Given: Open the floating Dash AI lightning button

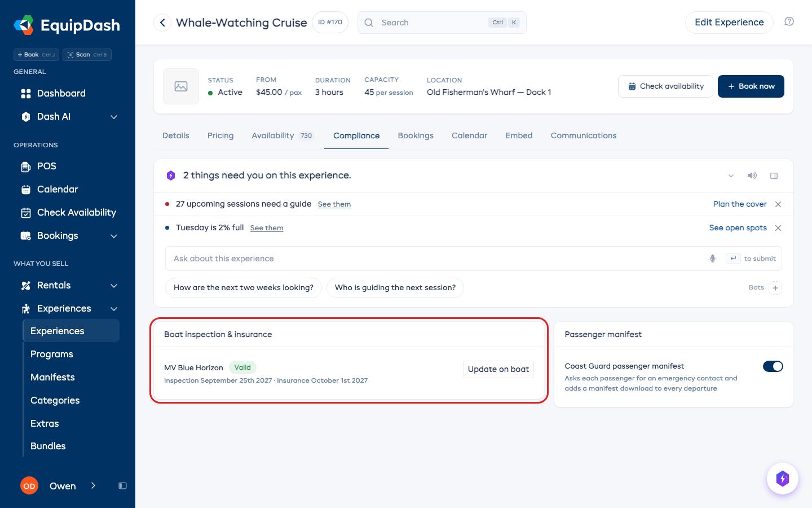Looking at the screenshot, I should [782, 479].
